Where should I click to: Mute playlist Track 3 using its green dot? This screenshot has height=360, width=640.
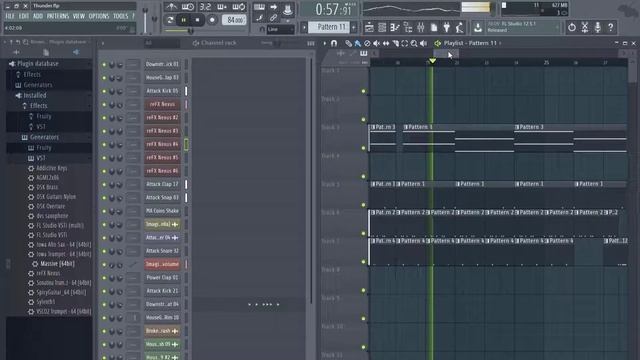pyautogui.click(x=364, y=148)
